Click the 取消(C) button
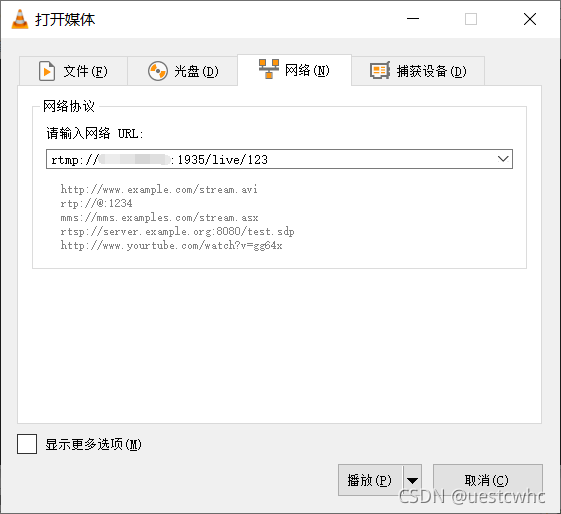This screenshot has height=514, width=561. [487, 480]
